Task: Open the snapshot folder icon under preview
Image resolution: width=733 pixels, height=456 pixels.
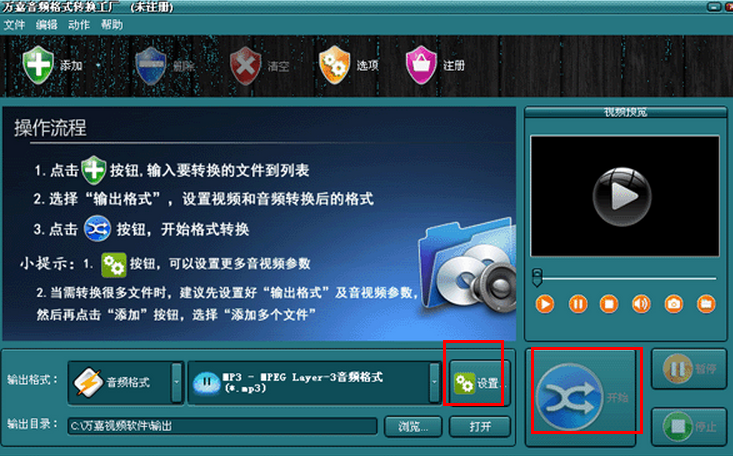Action: (706, 304)
